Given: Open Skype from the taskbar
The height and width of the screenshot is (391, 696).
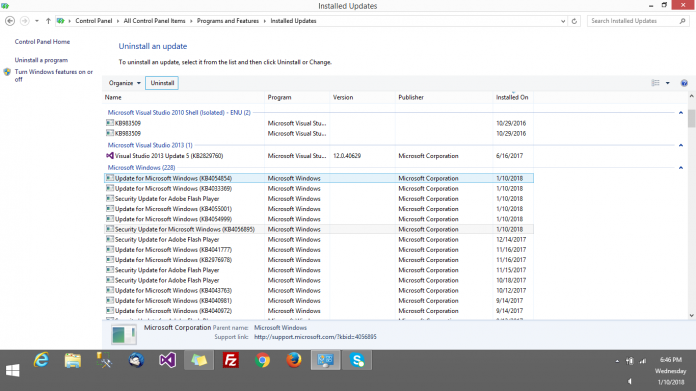Looking at the screenshot, I should tap(357, 360).
